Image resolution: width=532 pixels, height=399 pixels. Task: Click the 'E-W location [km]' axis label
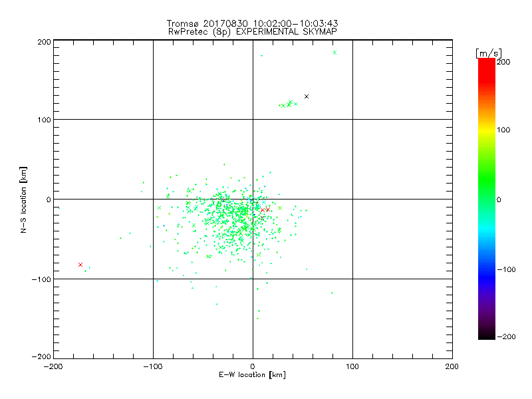[x=252, y=374]
